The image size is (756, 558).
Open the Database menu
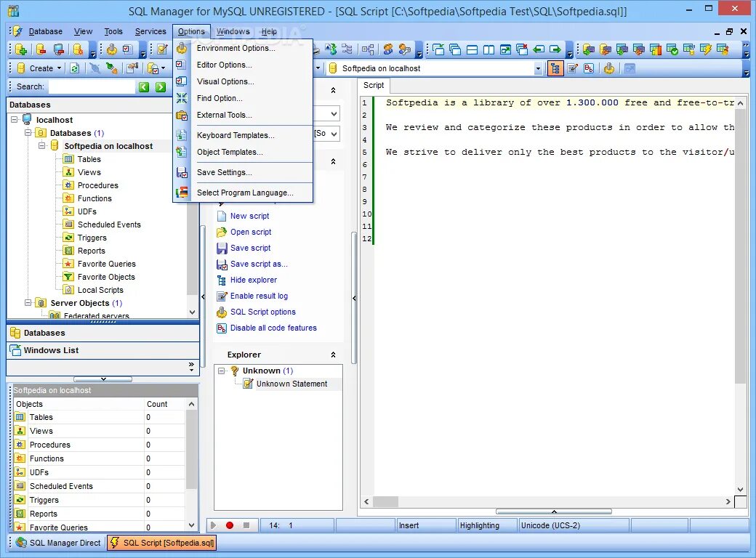pyautogui.click(x=45, y=31)
